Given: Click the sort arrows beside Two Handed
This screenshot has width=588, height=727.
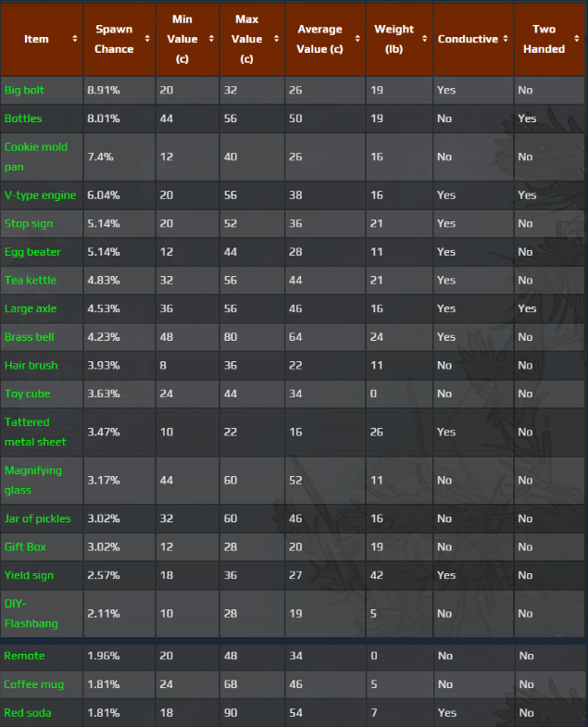Looking at the screenshot, I should tap(576, 39).
